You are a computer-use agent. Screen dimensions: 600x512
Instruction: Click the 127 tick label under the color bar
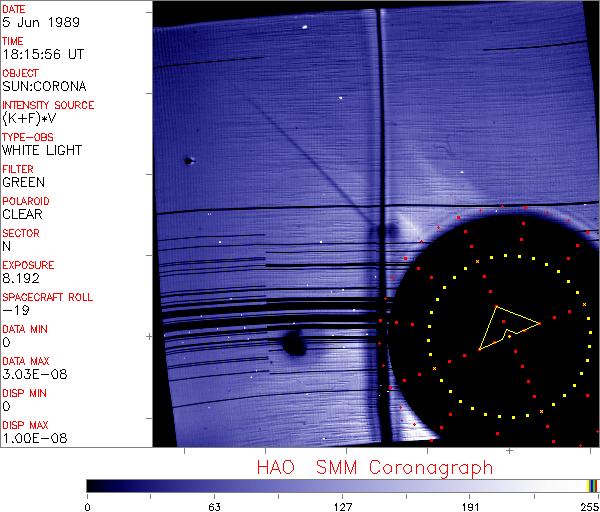pos(343,505)
